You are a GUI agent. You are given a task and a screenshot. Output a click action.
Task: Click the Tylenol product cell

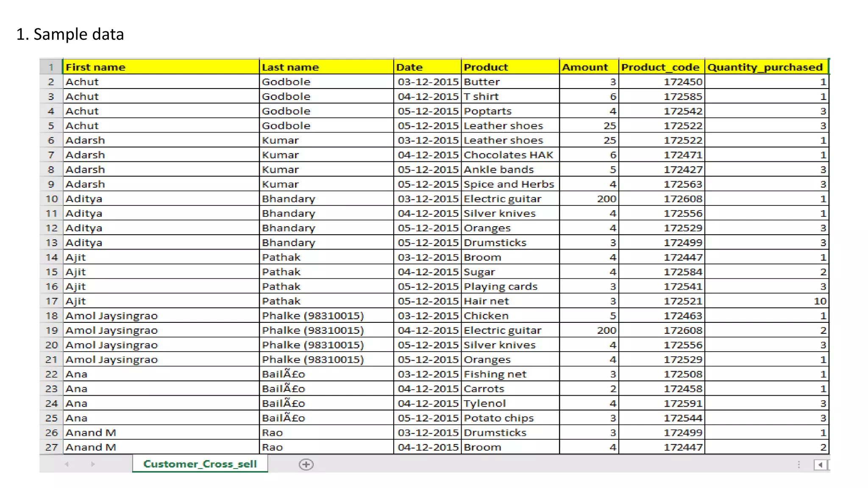[510, 403]
